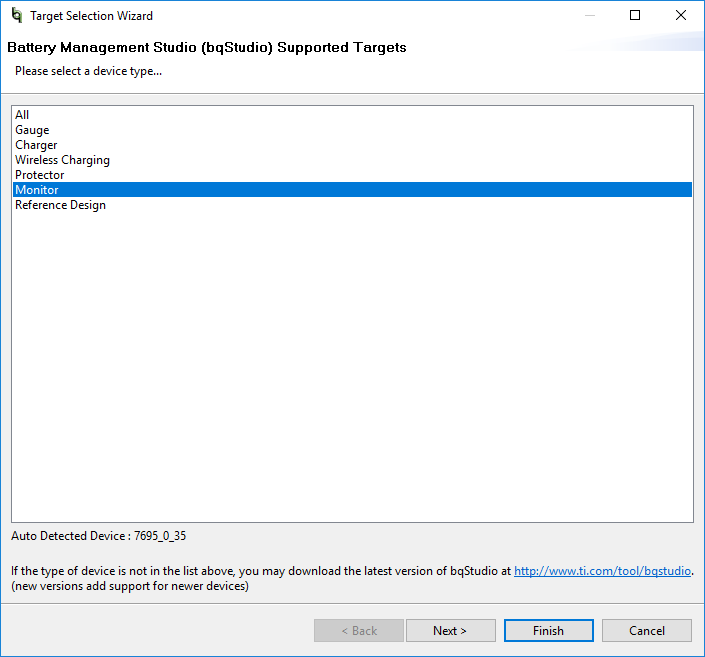Click the bqStudio icon in title bar
705x657 pixels.
[17, 15]
